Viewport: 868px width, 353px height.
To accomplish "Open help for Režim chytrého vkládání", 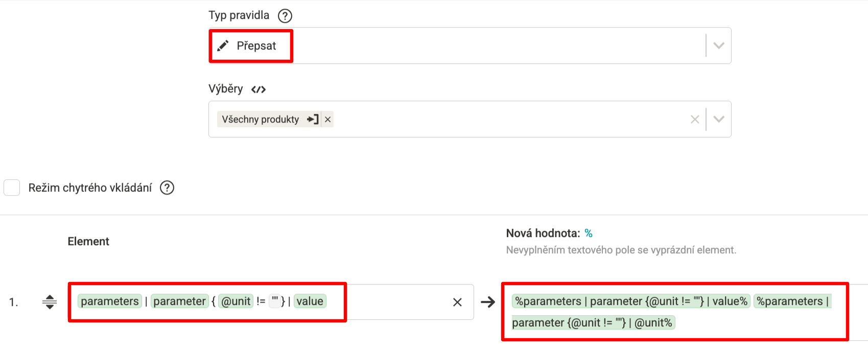I will (167, 187).
